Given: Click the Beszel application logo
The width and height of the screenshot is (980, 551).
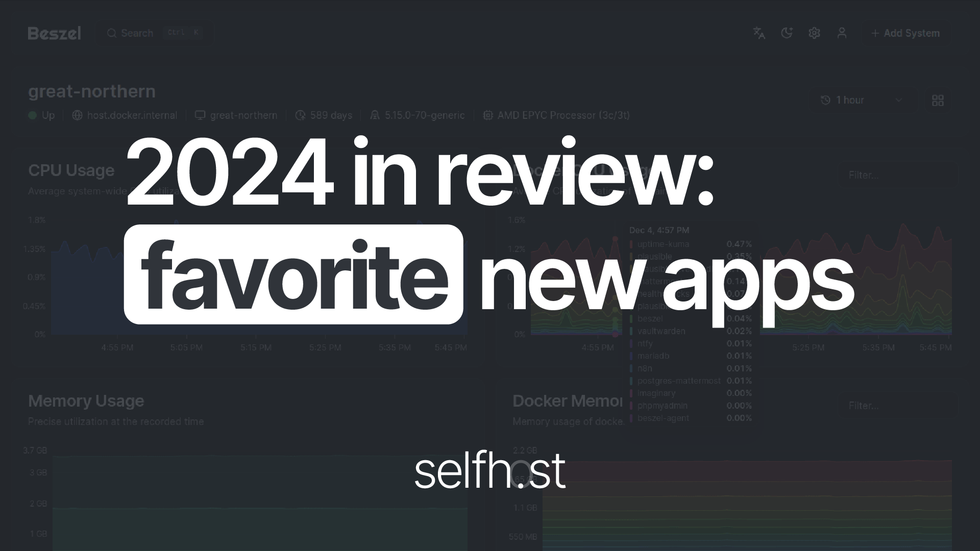Looking at the screenshot, I should (x=55, y=32).
